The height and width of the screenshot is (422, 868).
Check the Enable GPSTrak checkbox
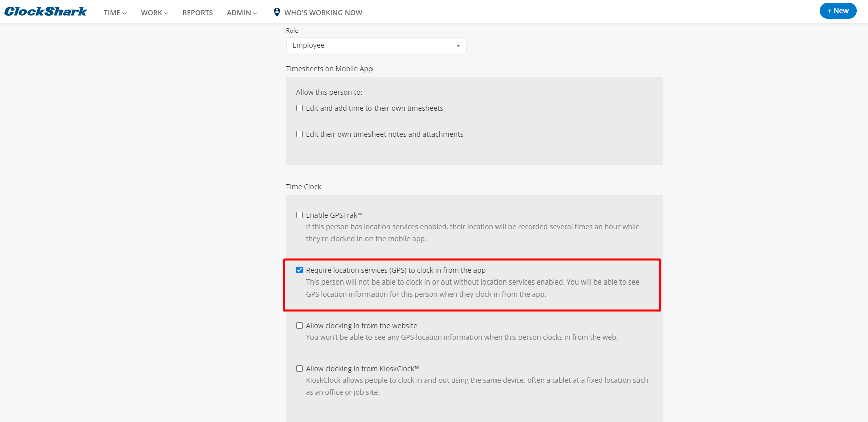point(299,215)
